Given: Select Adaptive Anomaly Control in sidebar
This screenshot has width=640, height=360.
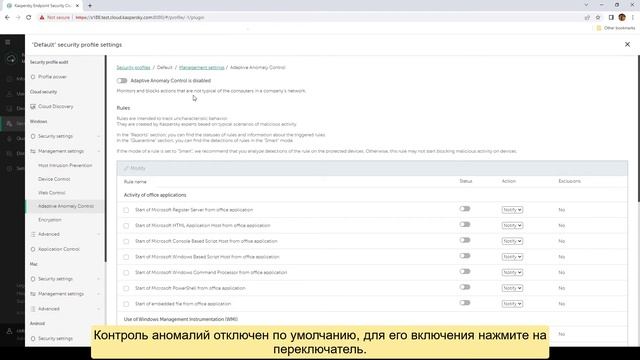Looking at the screenshot, I should pyautogui.click(x=66, y=206).
